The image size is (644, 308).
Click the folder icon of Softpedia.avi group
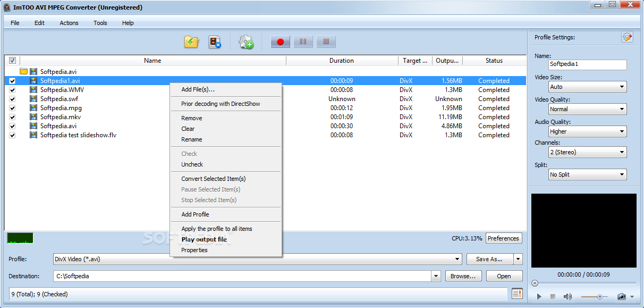click(x=23, y=71)
